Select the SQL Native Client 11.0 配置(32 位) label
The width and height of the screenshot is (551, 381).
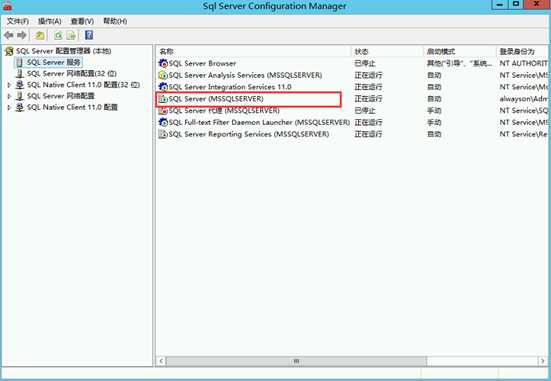pyautogui.click(x=83, y=85)
